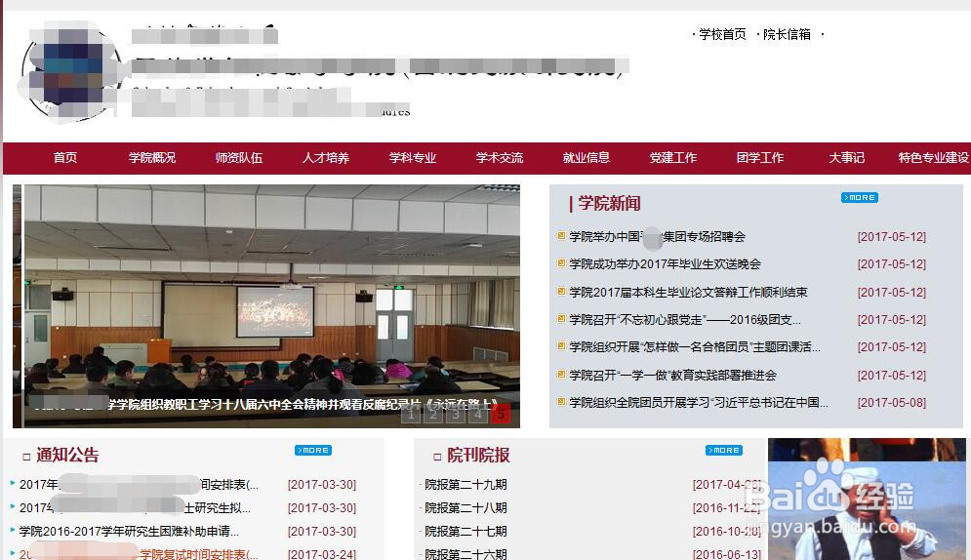Click date [2016-10-28] in 院刊院报 list
971x560 pixels.
tap(726, 532)
